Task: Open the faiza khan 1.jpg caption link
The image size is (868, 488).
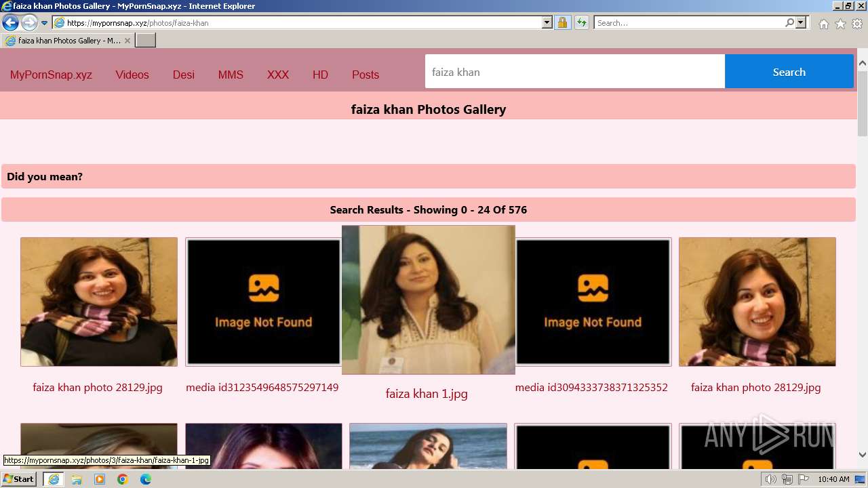Action: click(x=427, y=394)
